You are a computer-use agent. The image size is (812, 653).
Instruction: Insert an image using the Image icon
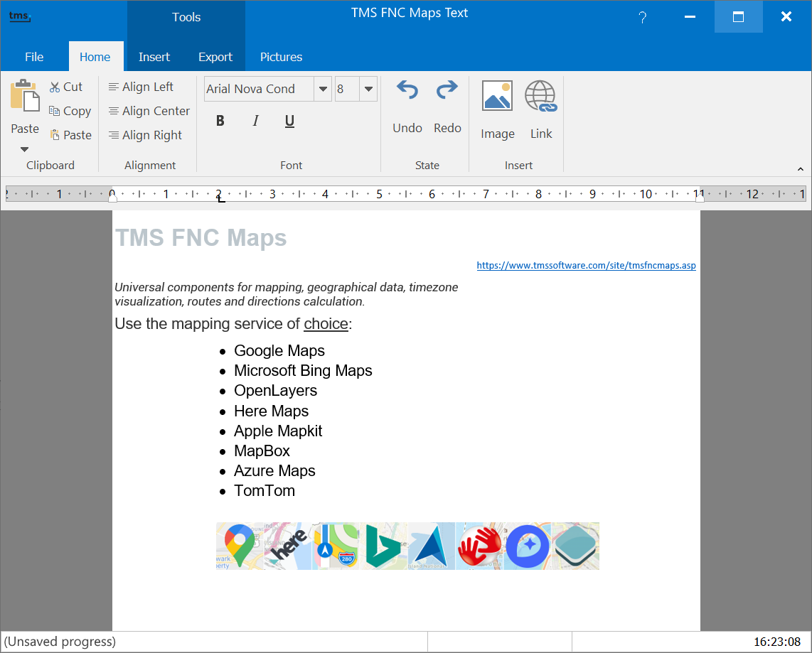tap(497, 95)
